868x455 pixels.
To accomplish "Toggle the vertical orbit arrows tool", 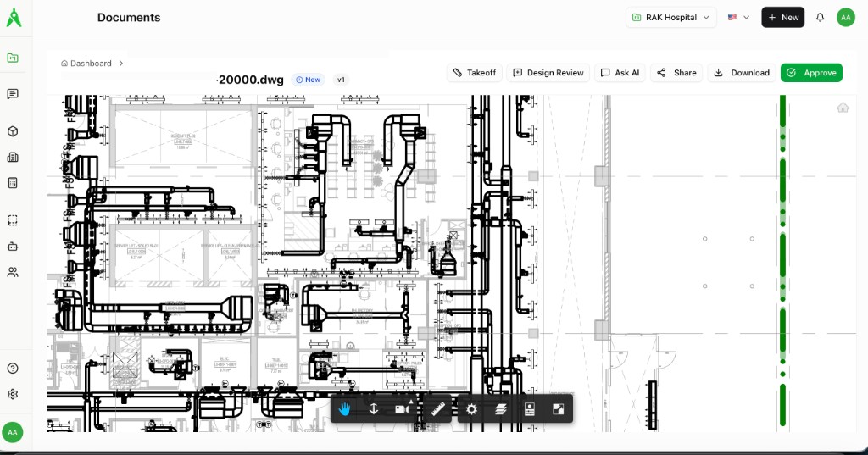I will [373, 409].
